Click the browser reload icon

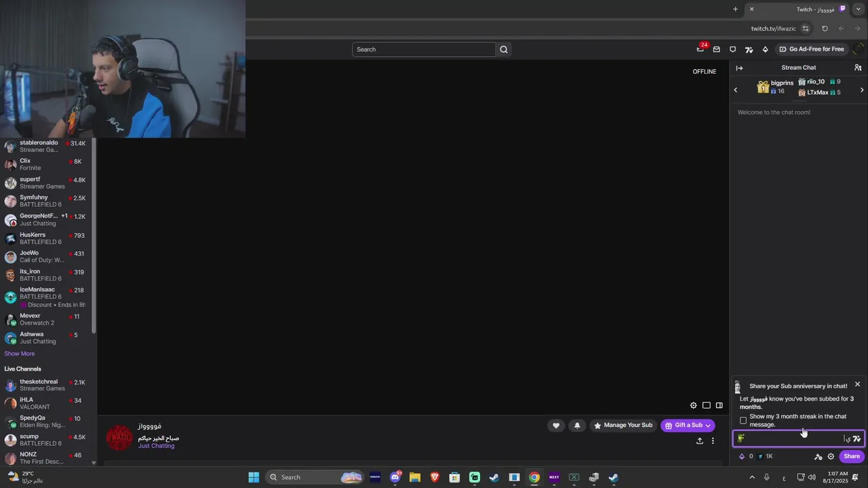[x=825, y=28]
